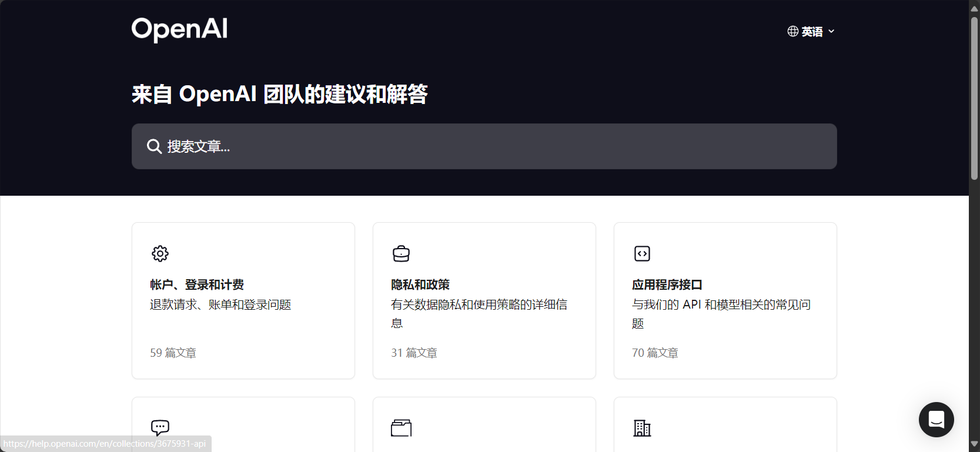Focus the 搜索文章 search field

[x=484, y=146]
